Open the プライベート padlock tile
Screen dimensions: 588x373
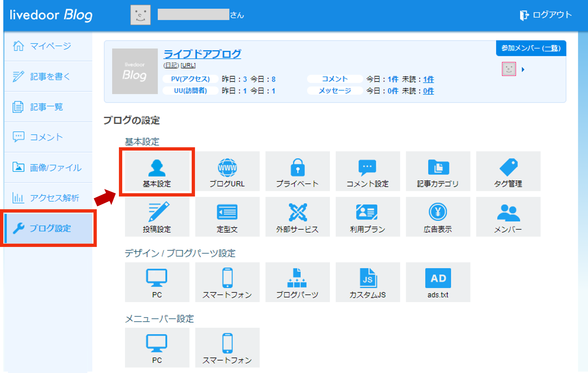297,171
